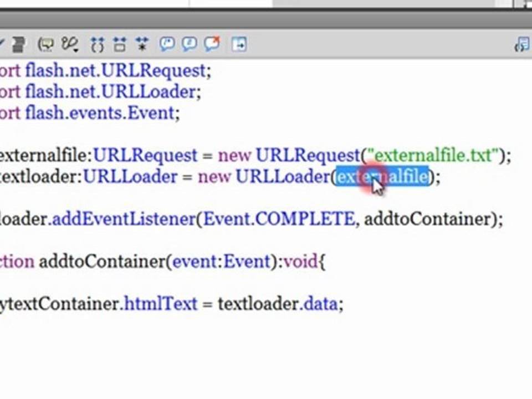Open the Debug options dropdown

click(70, 44)
